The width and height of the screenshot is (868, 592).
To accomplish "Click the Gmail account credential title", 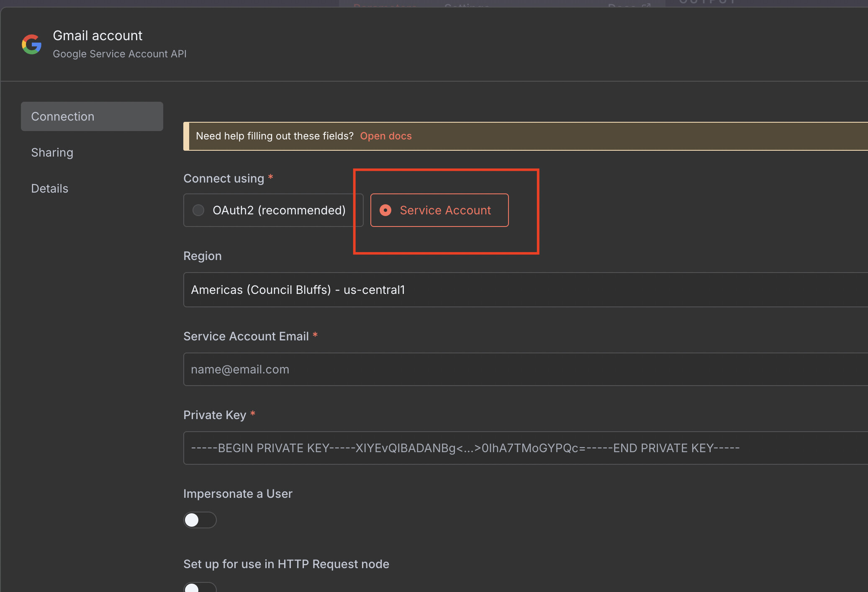I will (98, 36).
